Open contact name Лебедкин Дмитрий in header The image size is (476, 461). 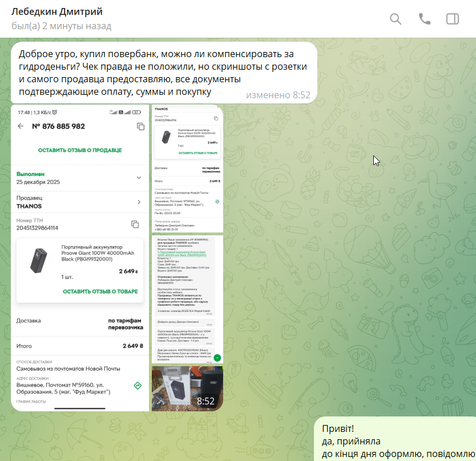[57, 11]
